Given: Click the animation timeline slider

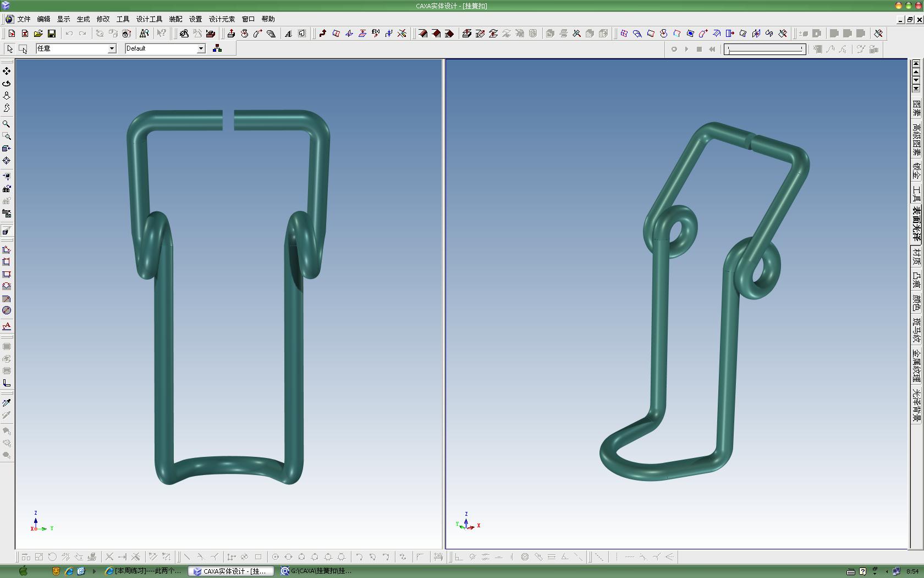Looking at the screenshot, I should [765, 49].
